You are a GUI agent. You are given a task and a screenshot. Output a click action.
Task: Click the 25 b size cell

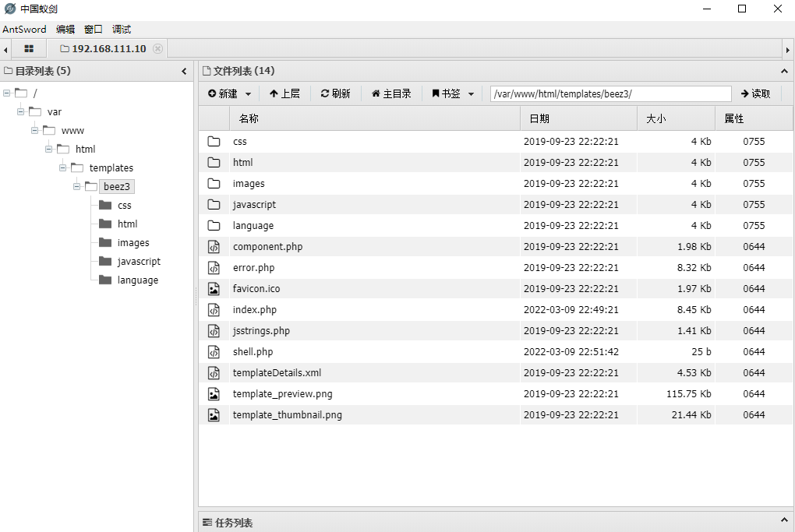[x=701, y=351]
